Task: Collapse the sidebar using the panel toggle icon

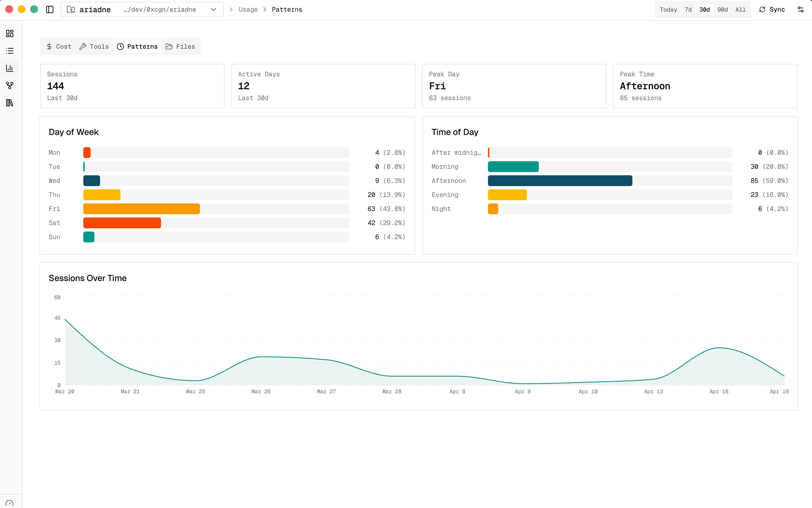Action: (x=50, y=9)
